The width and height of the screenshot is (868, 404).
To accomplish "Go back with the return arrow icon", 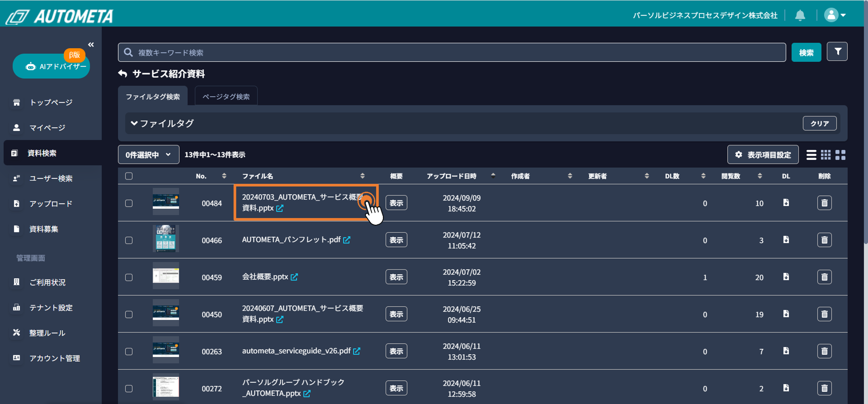I will click(x=123, y=73).
